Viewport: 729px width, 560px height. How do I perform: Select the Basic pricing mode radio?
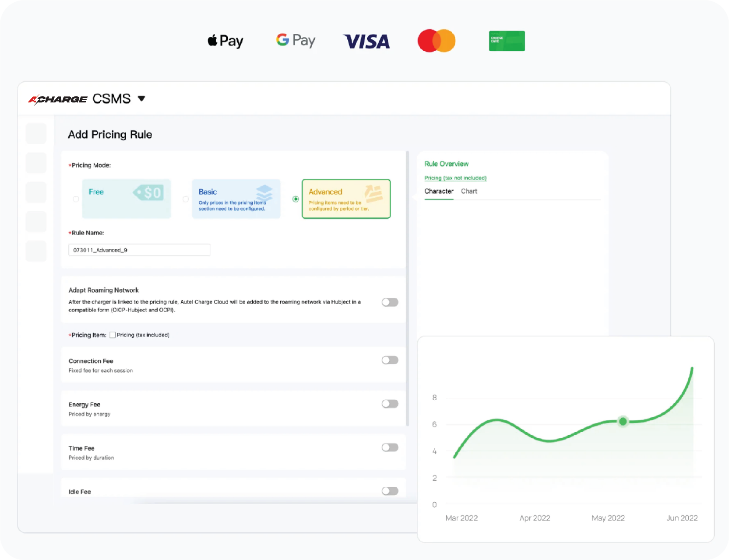point(186,199)
